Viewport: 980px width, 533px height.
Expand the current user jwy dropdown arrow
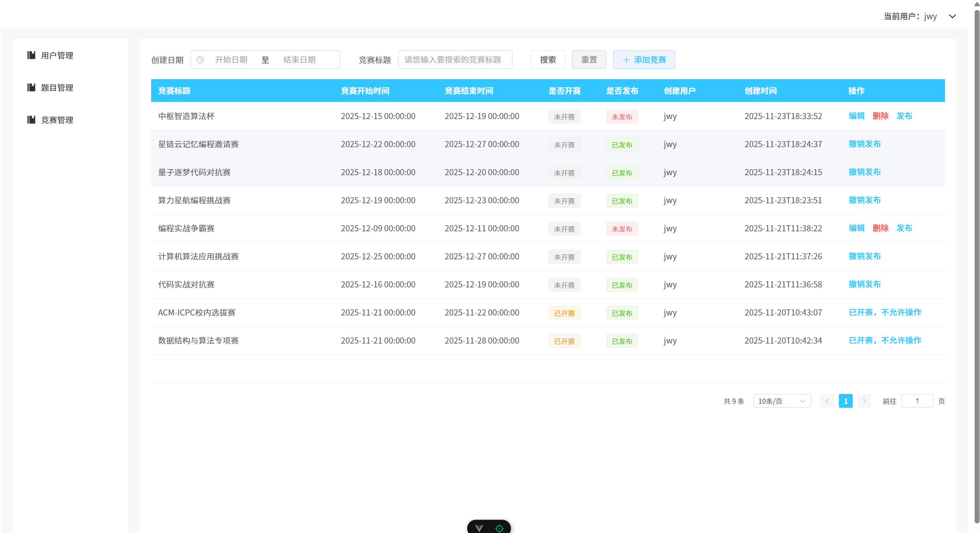(952, 17)
